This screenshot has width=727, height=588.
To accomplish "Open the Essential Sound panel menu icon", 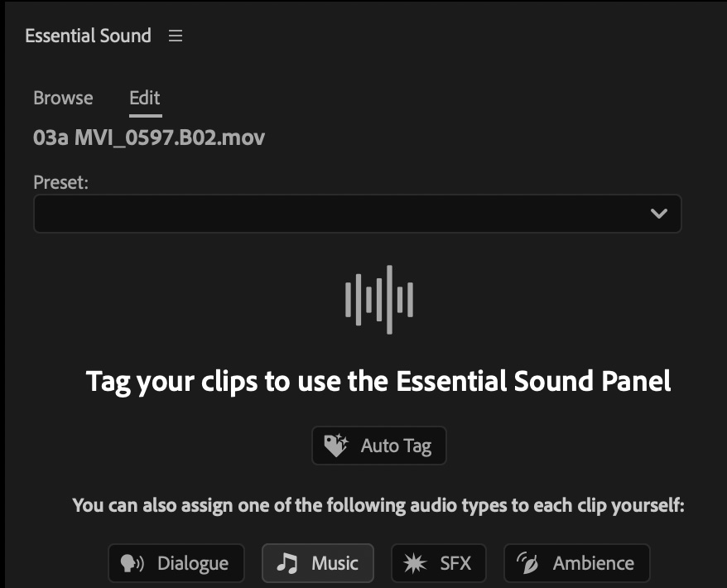I will point(175,36).
